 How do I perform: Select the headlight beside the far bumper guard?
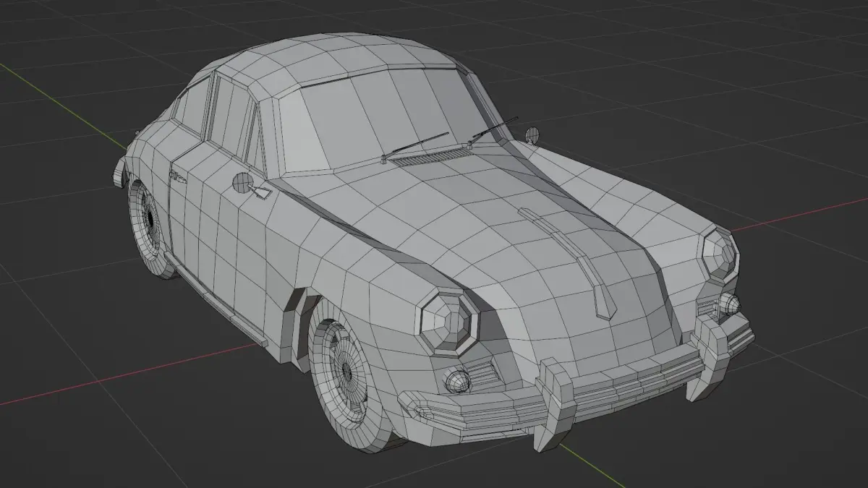click(719, 254)
